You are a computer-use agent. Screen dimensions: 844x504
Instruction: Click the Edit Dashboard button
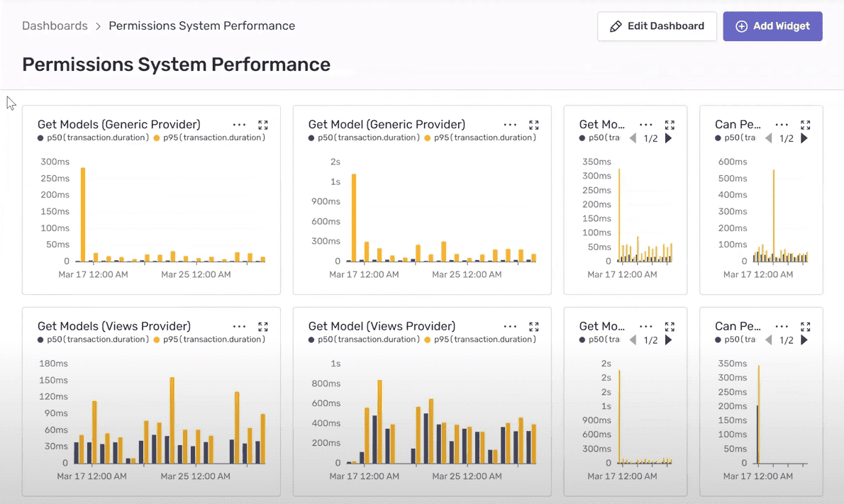point(657,26)
